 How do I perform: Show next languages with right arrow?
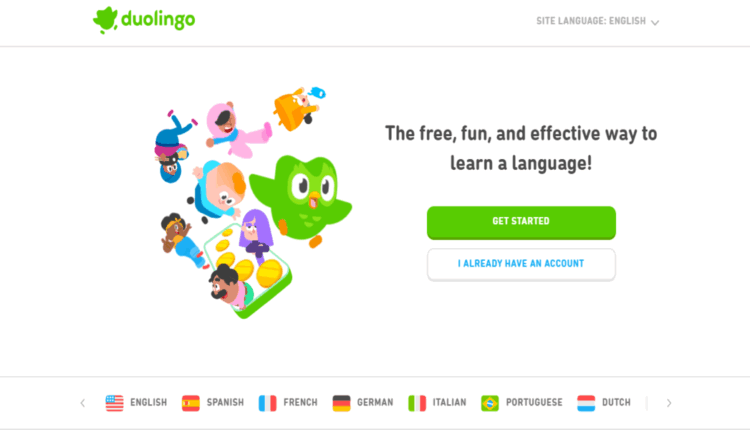click(669, 403)
